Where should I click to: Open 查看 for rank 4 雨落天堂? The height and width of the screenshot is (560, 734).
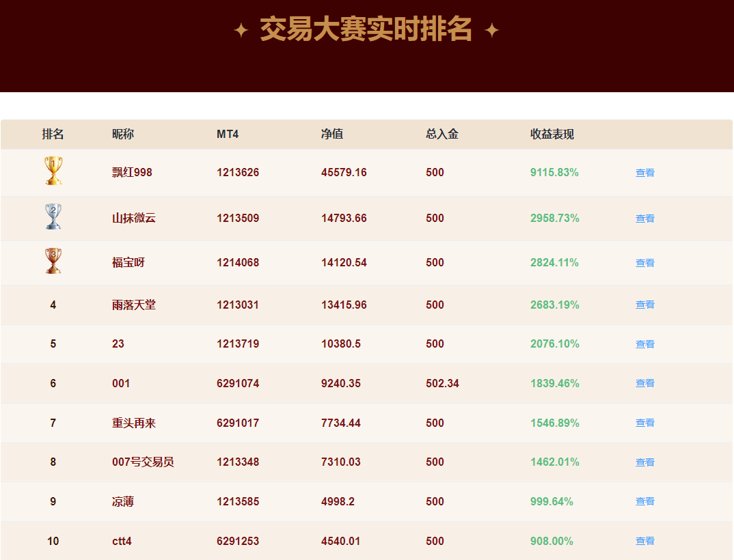[644, 305]
